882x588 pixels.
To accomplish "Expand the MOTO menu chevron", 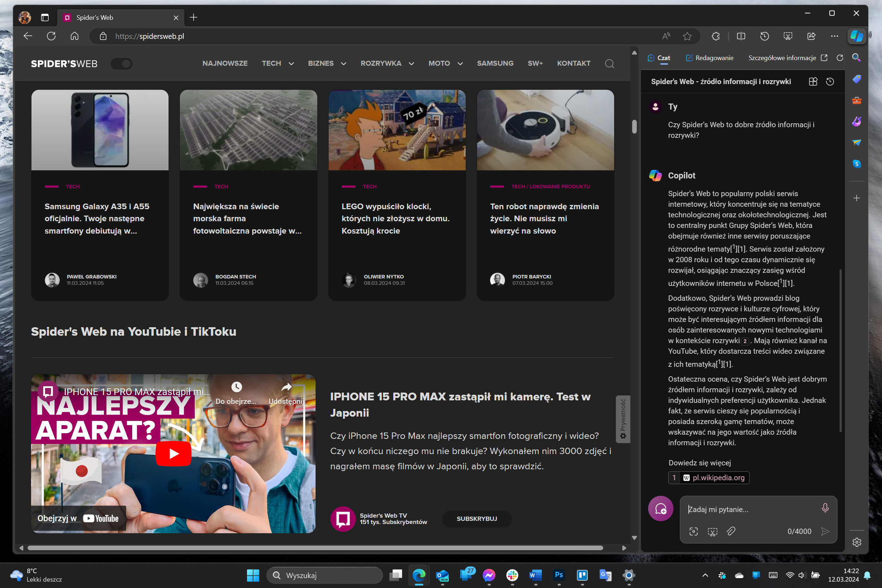I will [x=460, y=64].
